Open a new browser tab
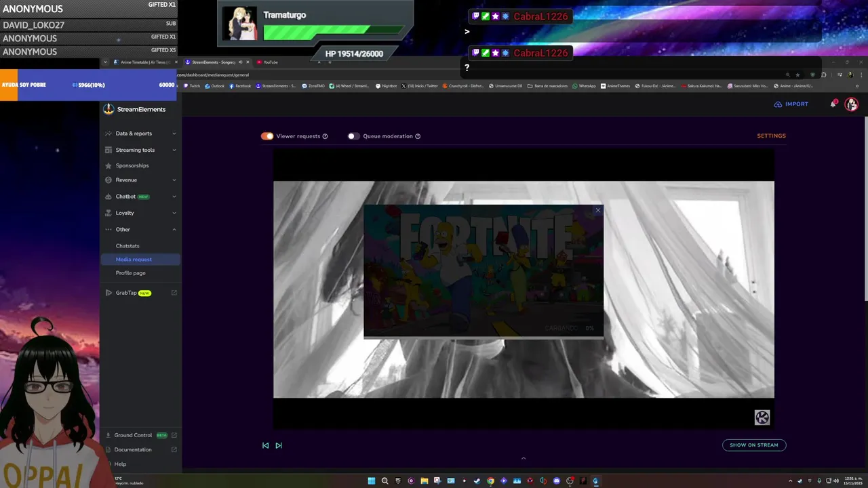 click(330, 62)
